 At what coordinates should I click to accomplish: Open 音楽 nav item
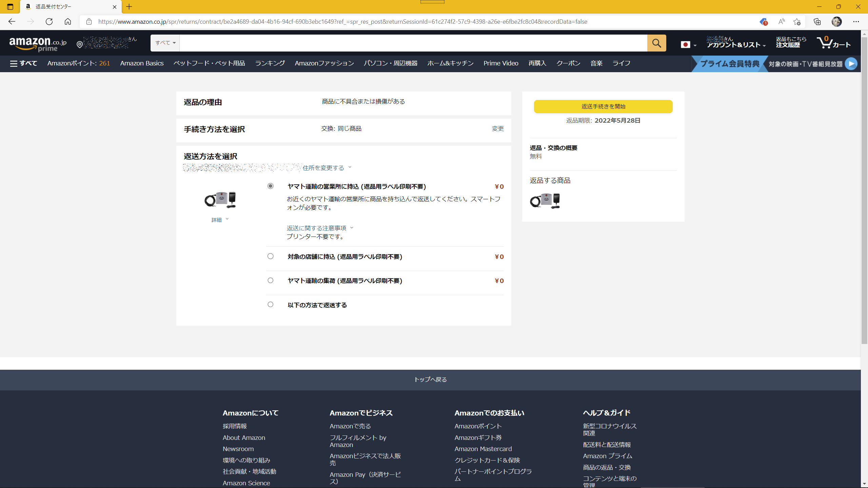click(x=596, y=63)
